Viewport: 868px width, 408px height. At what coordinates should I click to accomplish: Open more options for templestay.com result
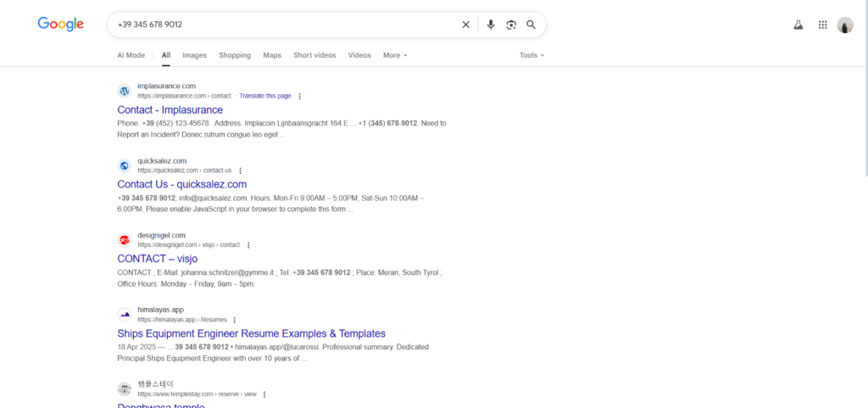tap(264, 394)
